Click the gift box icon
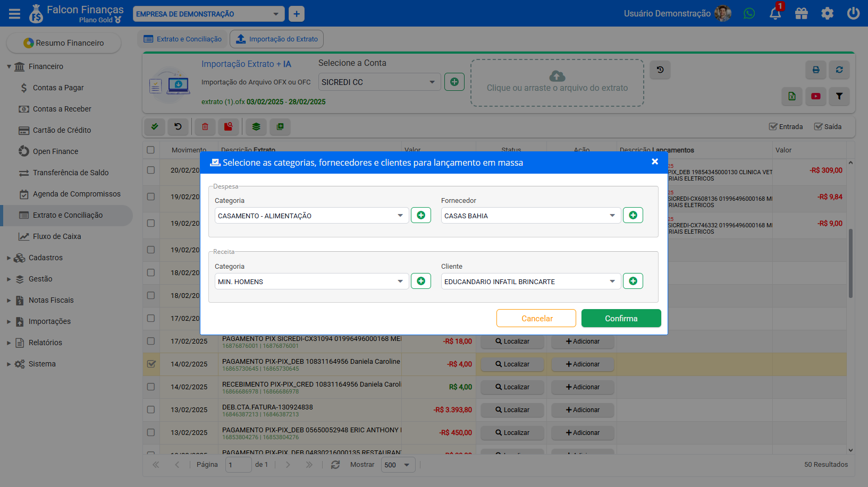 [x=801, y=13]
